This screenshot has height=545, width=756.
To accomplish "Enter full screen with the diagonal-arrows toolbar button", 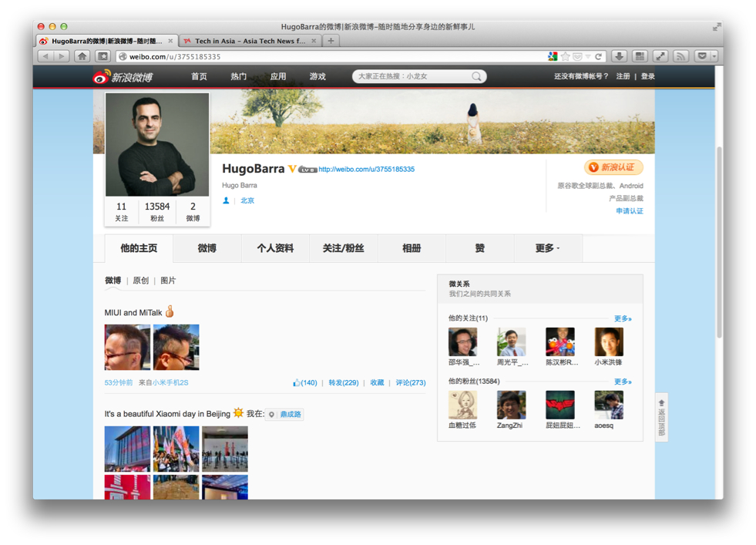I will (x=660, y=56).
